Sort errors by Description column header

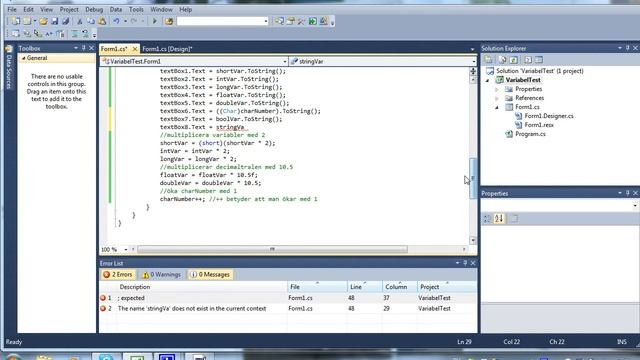[x=202, y=287]
